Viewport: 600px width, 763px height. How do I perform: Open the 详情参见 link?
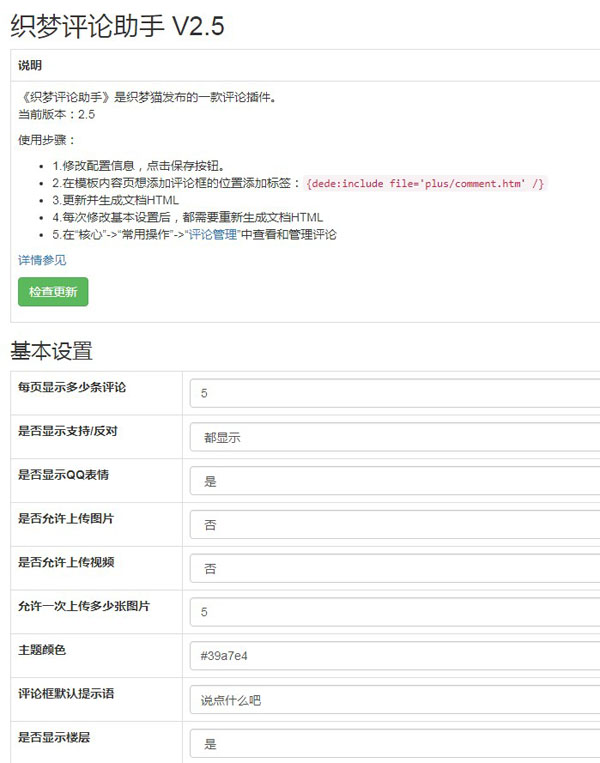[x=42, y=260]
